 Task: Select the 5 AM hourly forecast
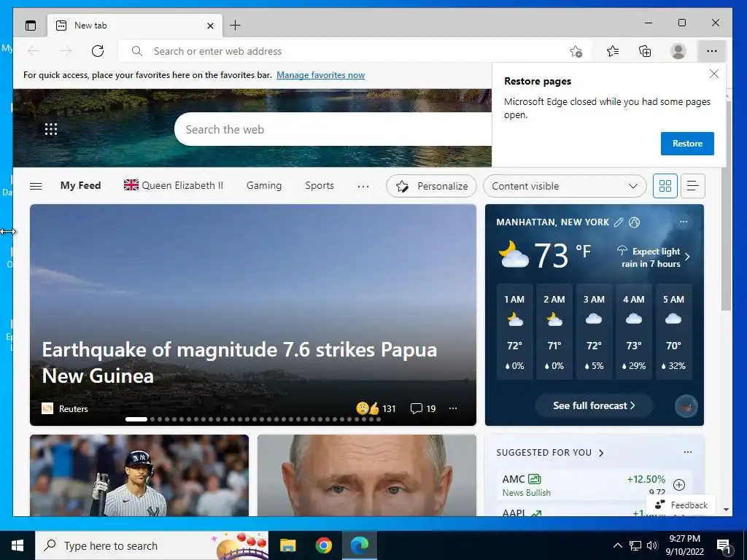point(673,332)
